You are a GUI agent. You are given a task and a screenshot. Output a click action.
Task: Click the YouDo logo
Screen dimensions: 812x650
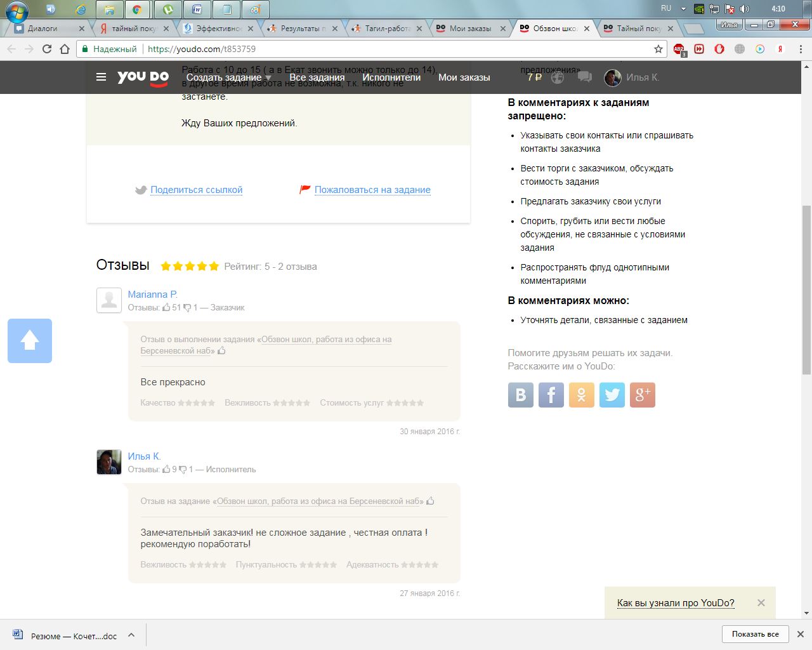point(143,77)
